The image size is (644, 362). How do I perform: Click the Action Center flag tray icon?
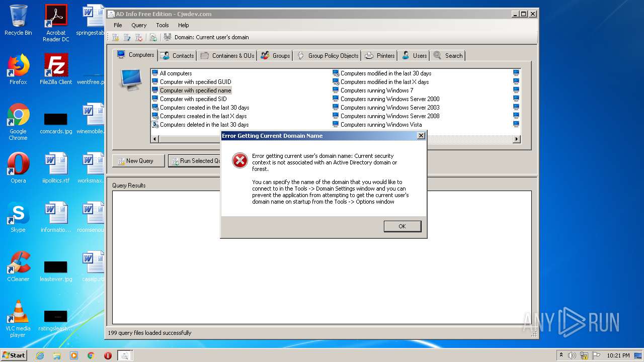(596, 355)
